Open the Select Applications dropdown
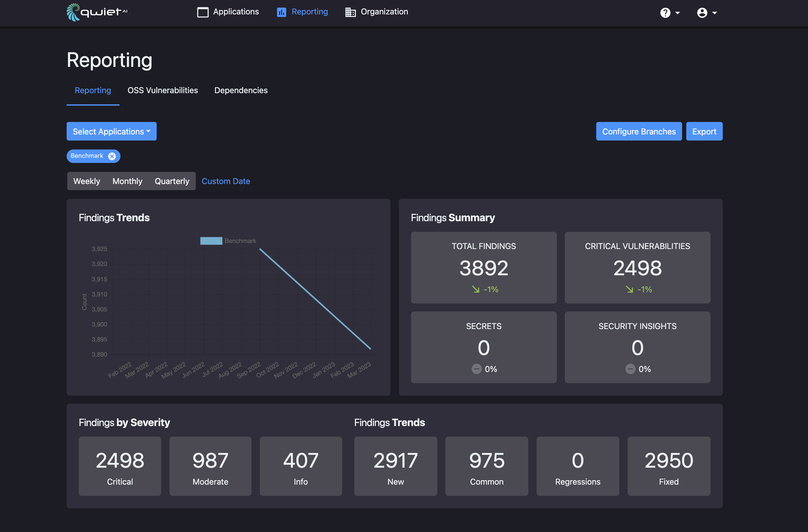808x532 pixels. point(111,131)
